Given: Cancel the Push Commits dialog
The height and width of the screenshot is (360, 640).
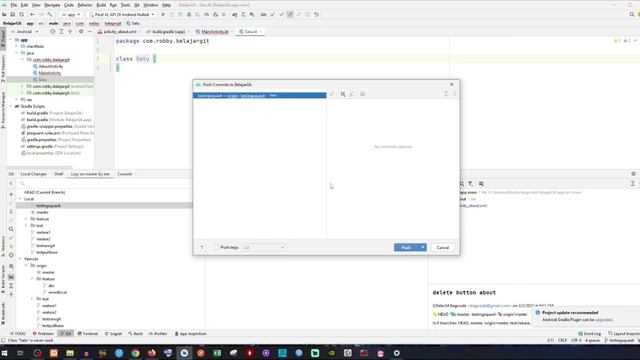Looking at the screenshot, I should [x=442, y=247].
